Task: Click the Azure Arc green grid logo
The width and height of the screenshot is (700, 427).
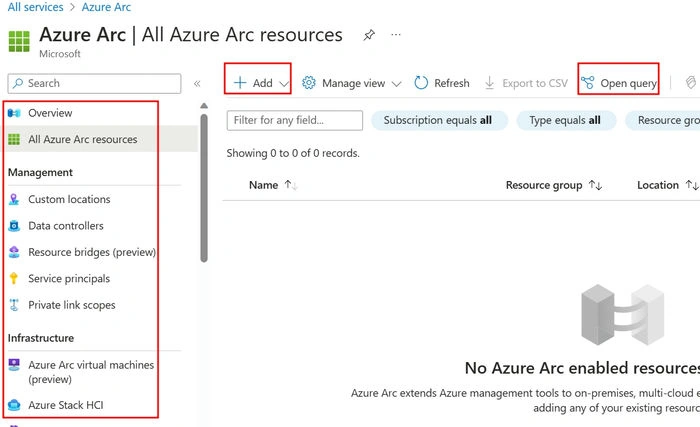Action: pos(19,42)
